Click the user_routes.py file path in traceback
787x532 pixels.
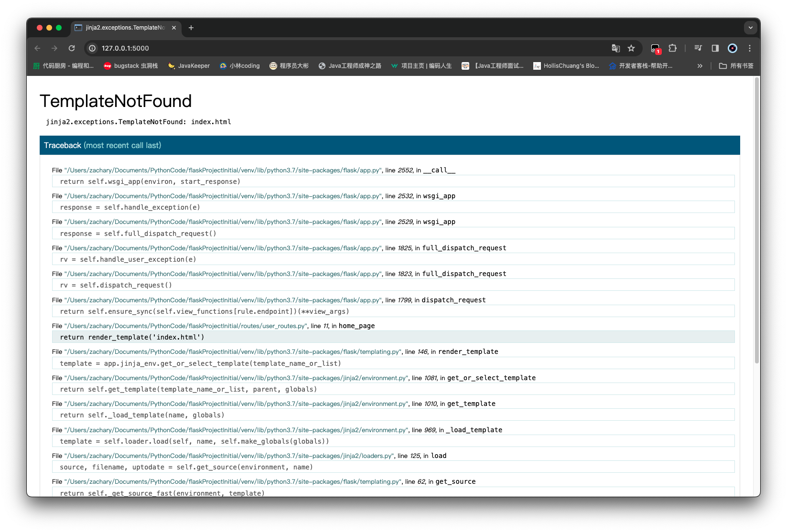[185, 326]
